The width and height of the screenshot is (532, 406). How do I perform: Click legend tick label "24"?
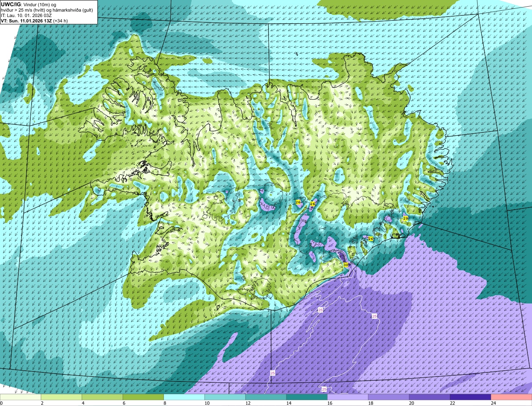(x=493, y=403)
